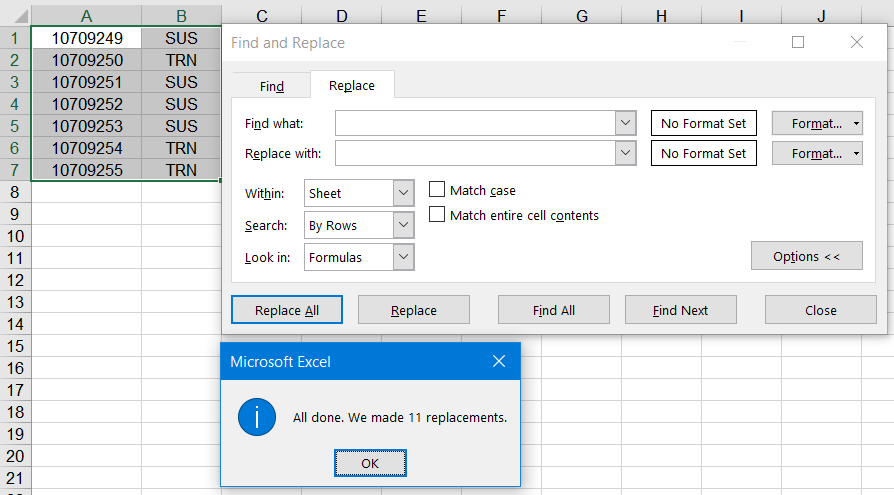This screenshot has width=894, height=495.
Task: Click cell containing 10709255
Action: (x=87, y=170)
